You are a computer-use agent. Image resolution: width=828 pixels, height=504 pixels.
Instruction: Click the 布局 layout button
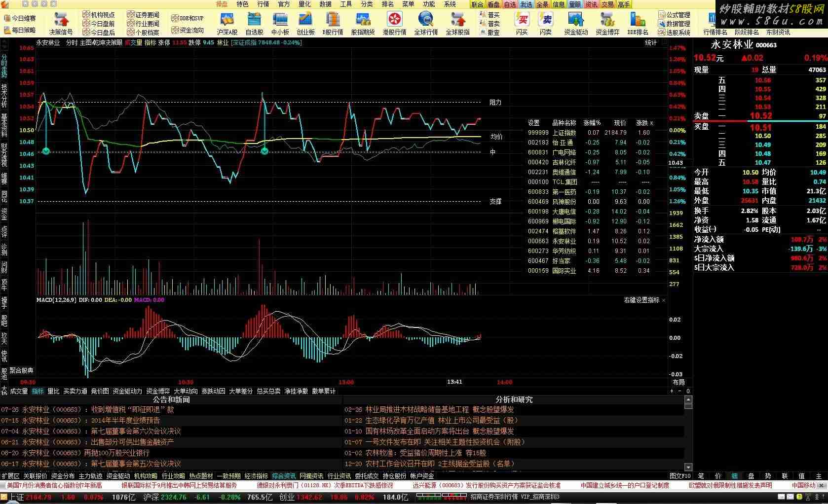coord(679,382)
